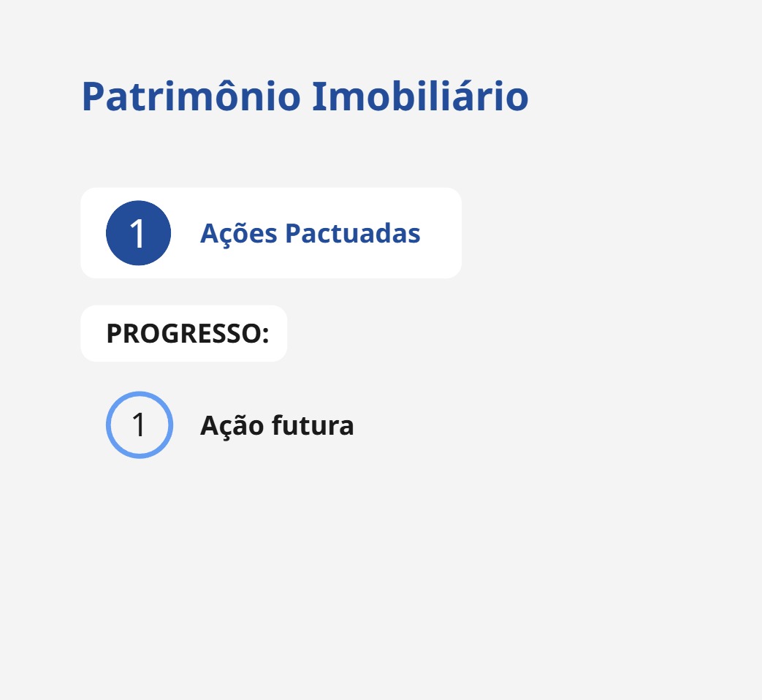
Task: Click the filled blue step 1 circle
Action: click(139, 233)
